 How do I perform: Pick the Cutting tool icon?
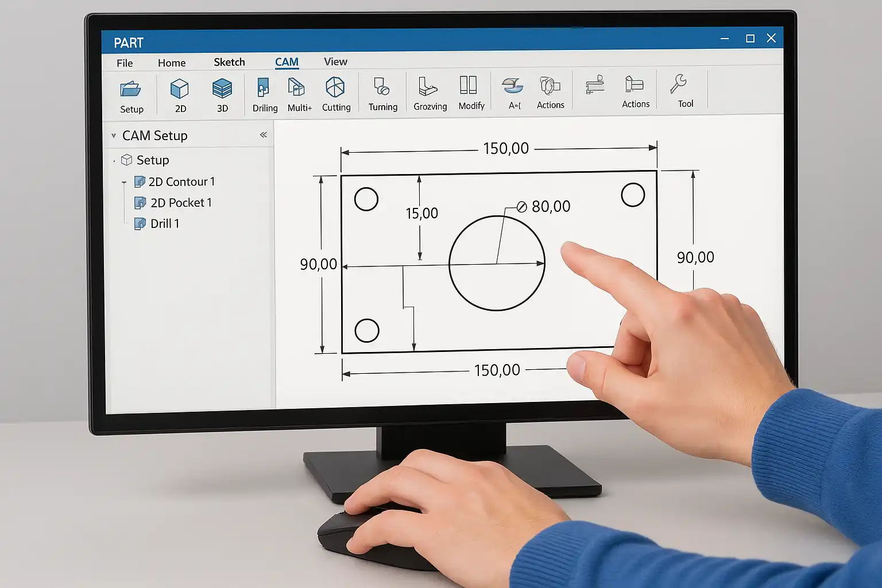tap(335, 87)
